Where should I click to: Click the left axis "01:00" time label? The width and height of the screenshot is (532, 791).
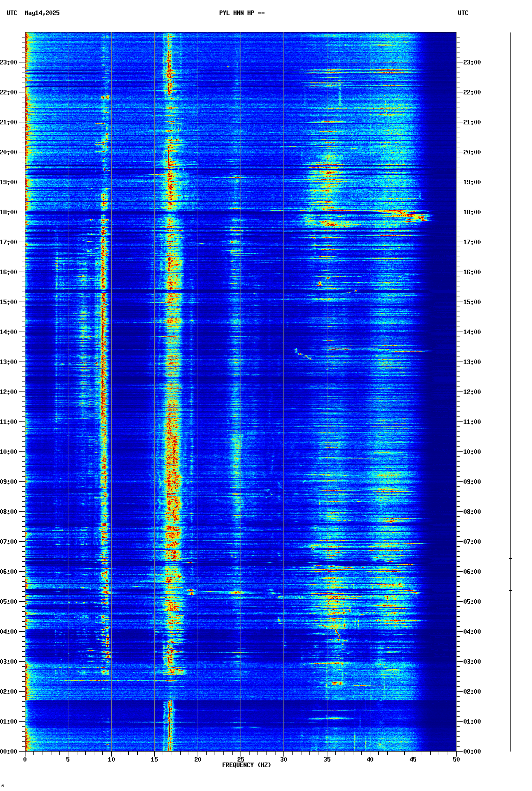tap(8, 722)
